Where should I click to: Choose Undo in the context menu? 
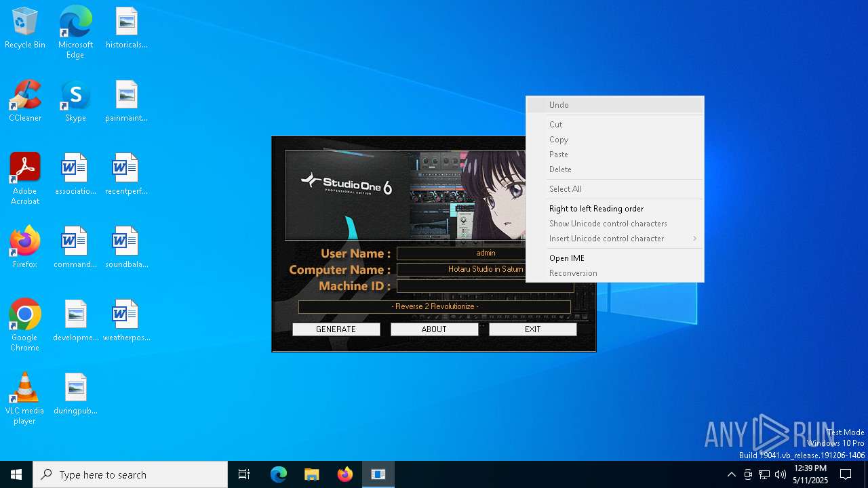click(x=615, y=105)
